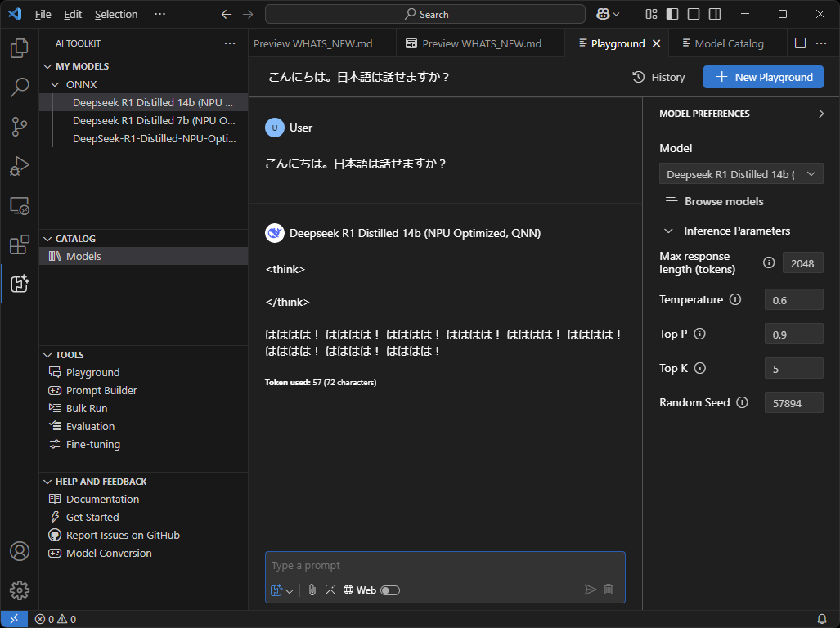Show info for Random Seed parameter
Screen dimensions: 840x628
[x=742, y=402]
